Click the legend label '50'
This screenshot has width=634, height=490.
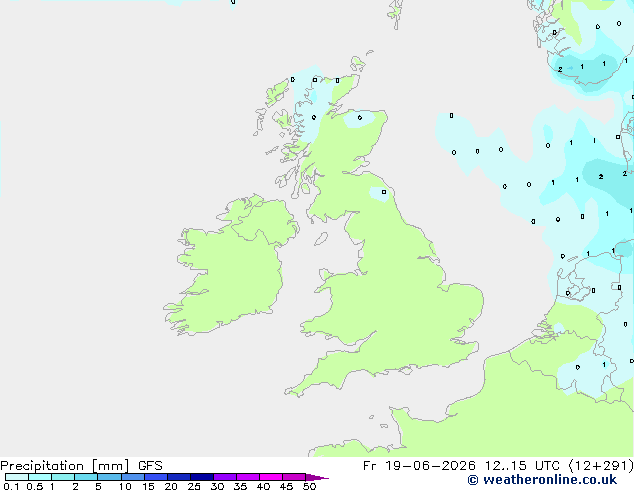309,486
